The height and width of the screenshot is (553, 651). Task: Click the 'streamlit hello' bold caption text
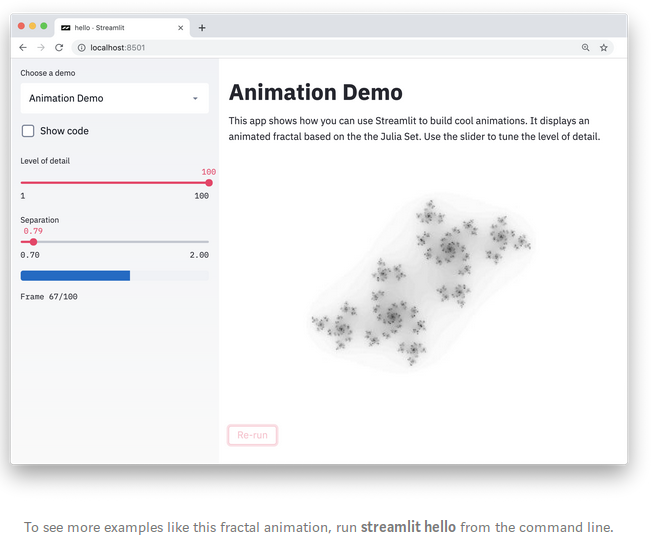coord(408,527)
